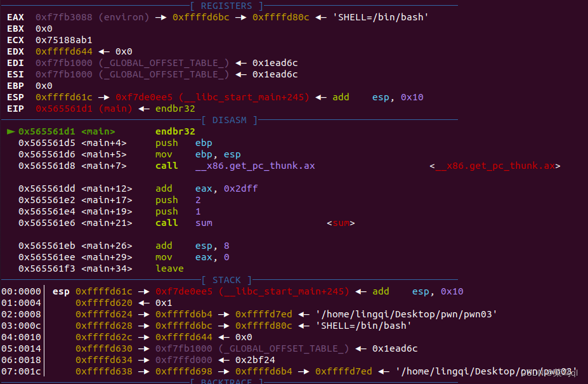Image resolution: width=588 pixels, height=384 pixels.
Task: Select the EAX register label
Action: pyautogui.click(x=15, y=17)
